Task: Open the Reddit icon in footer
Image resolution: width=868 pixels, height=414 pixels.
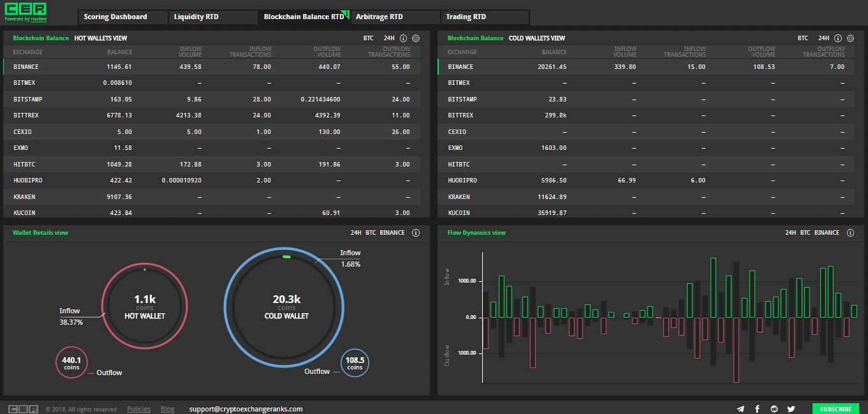Action: coord(774,409)
